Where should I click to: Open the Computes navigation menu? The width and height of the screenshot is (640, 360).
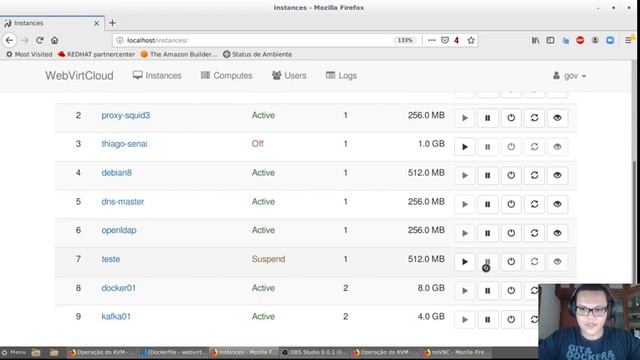227,76
